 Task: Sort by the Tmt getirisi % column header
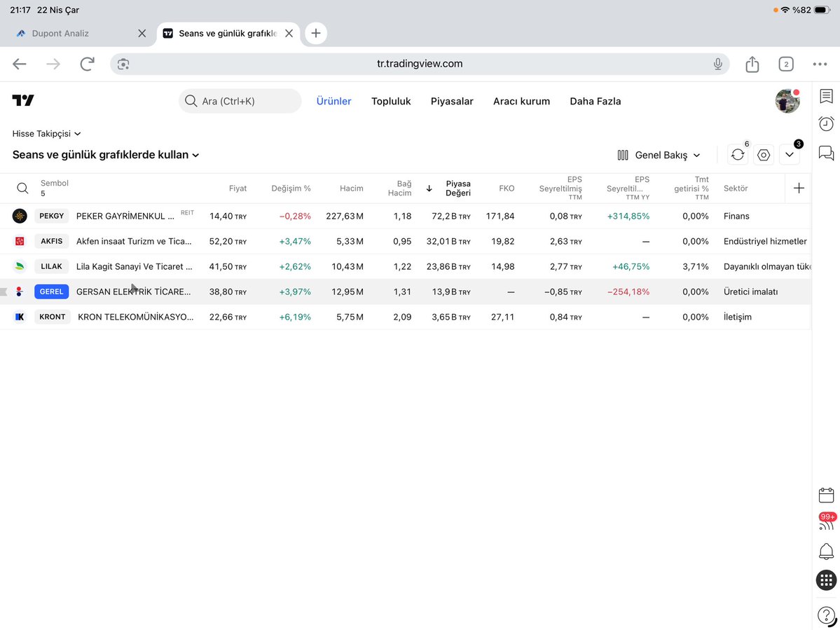point(691,188)
